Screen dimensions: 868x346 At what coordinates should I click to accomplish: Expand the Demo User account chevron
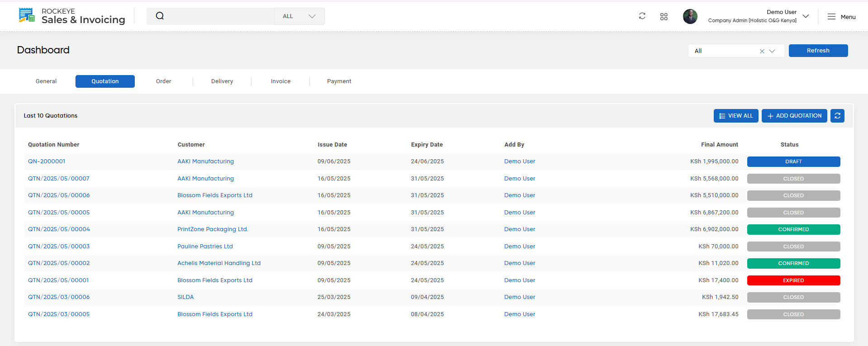pos(806,16)
